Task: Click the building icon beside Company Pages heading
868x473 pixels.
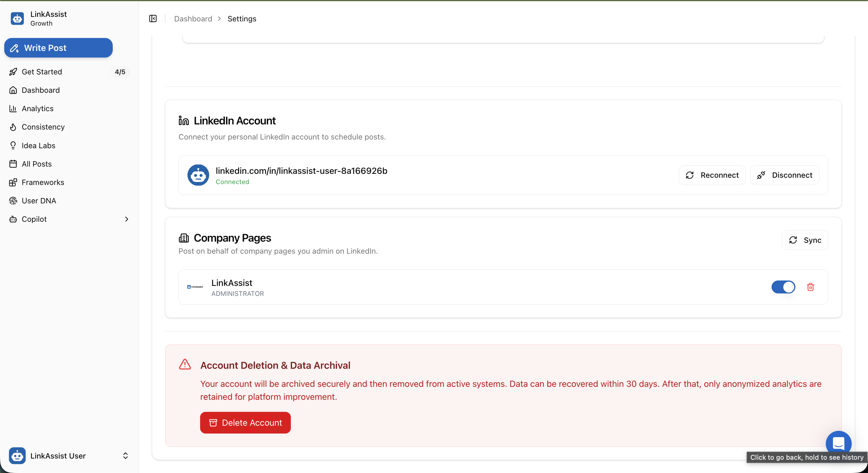Action: point(184,238)
